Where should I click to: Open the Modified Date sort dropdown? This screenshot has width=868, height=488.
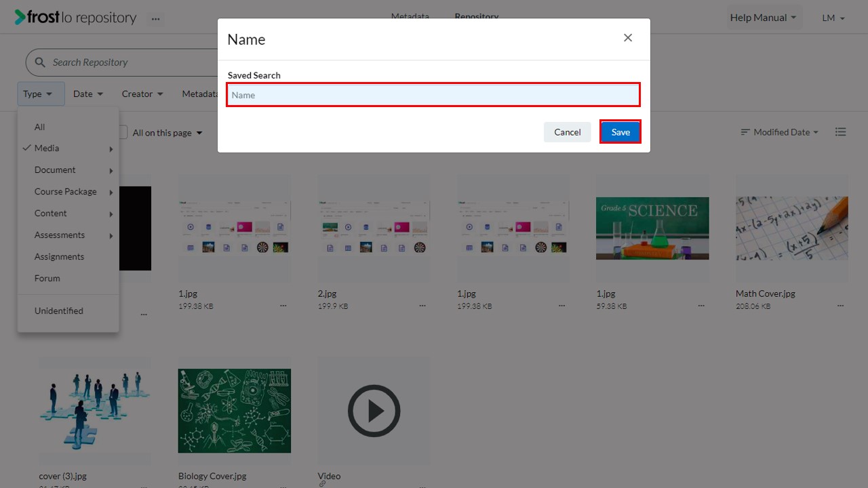(x=780, y=132)
